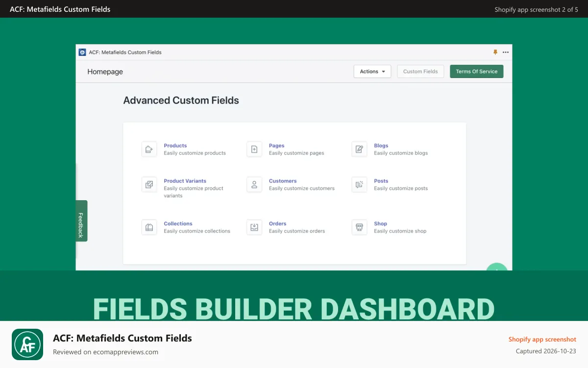Click the Homepage title
This screenshot has width=588, height=368.
point(105,72)
